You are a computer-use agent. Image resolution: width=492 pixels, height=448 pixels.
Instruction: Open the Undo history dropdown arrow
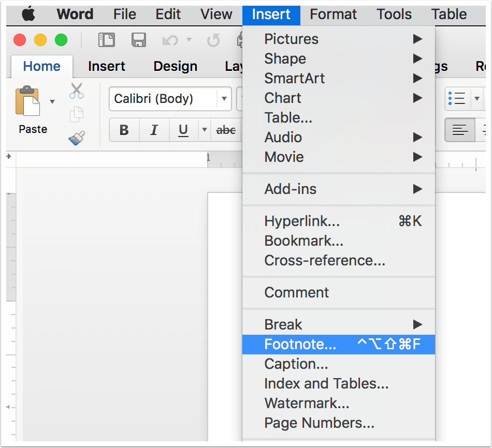tap(189, 39)
